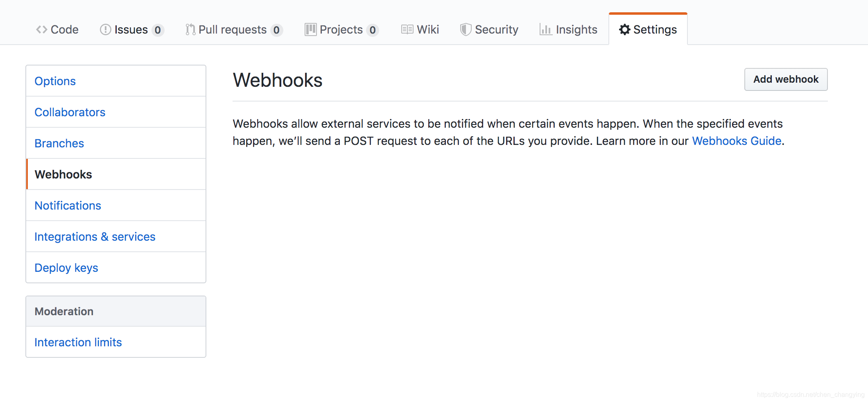Open Integrations & services settings
Screen dimensions: 868x402
116,237
